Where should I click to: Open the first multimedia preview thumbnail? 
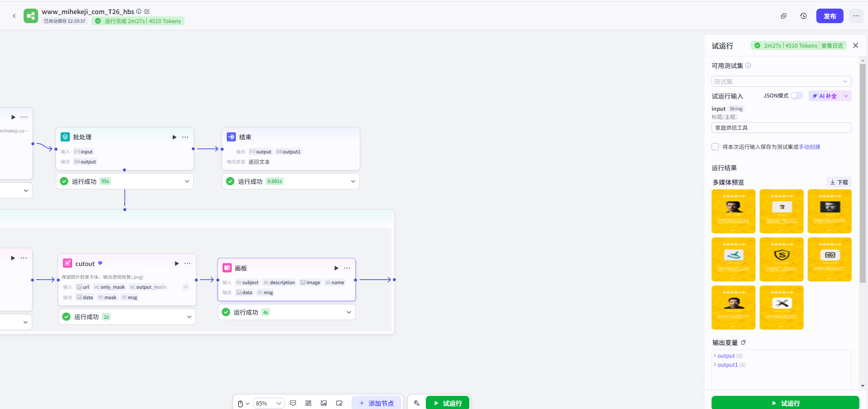(733, 211)
